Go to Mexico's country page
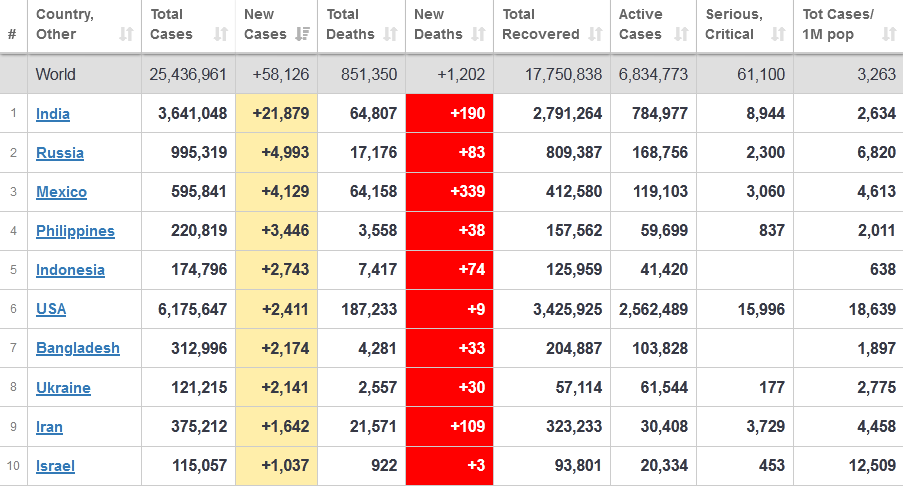Image resolution: width=903 pixels, height=486 pixels. (x=61, y=192)
